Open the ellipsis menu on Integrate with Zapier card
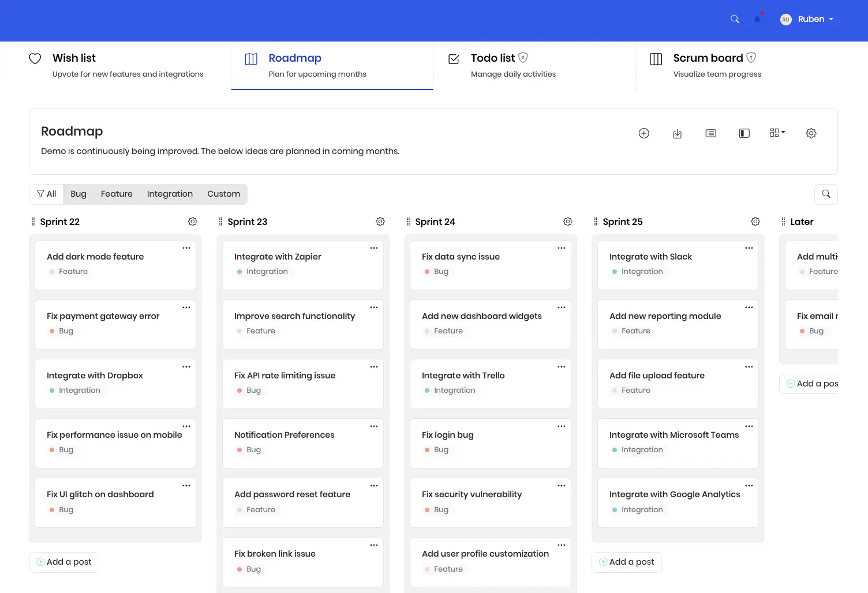Viewport: 868px width, 593px height. pyautogui.click(x=373, y=247)
